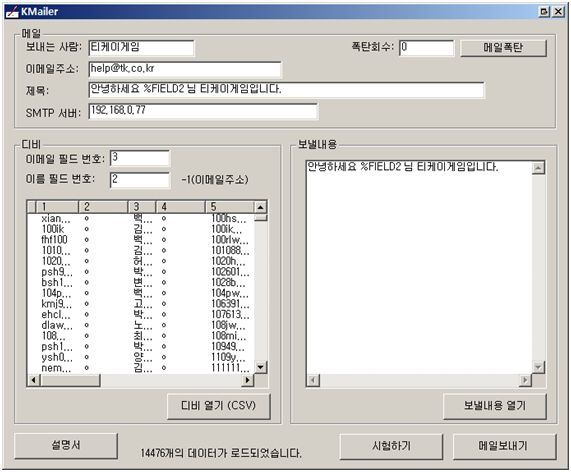571x472 pixels.
Task: Click the KMailer title bar app icon
Action: point(12,12)
